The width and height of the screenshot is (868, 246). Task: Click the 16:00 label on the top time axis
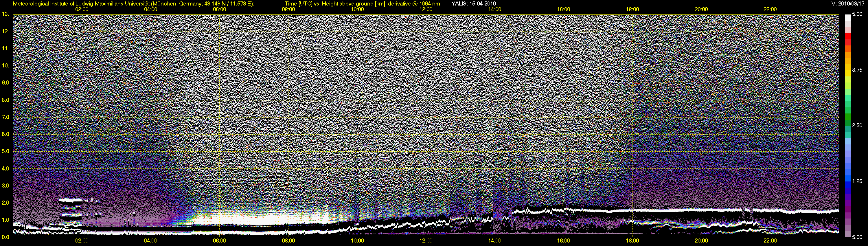click(x=564, y=10)
